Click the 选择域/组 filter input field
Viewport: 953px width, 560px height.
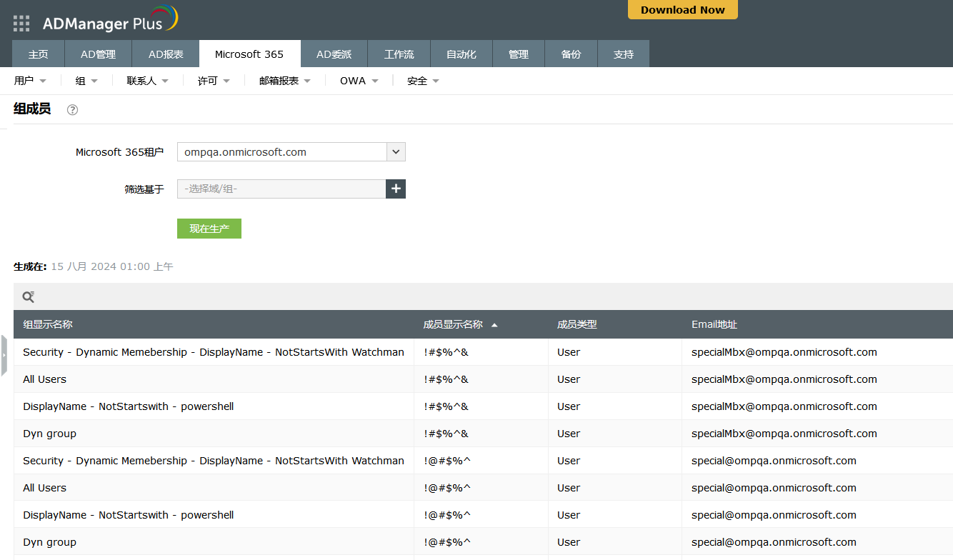[x=281, y=189]
